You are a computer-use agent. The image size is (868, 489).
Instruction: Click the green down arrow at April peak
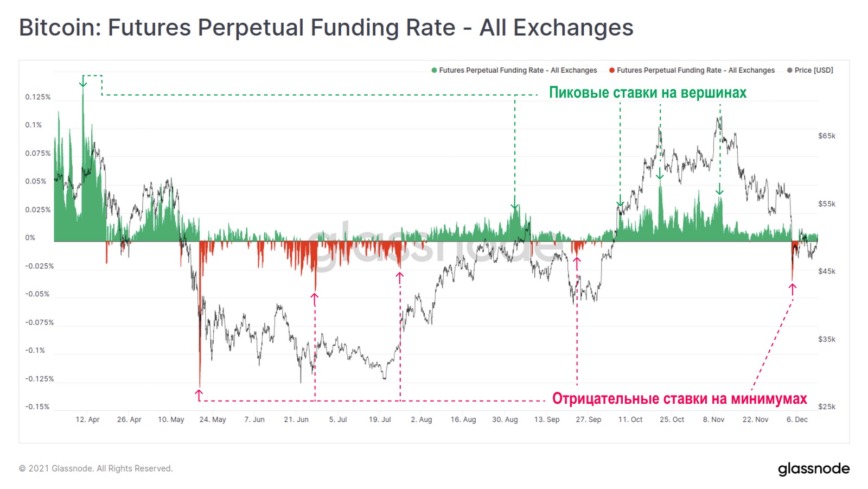click(83, 82)
